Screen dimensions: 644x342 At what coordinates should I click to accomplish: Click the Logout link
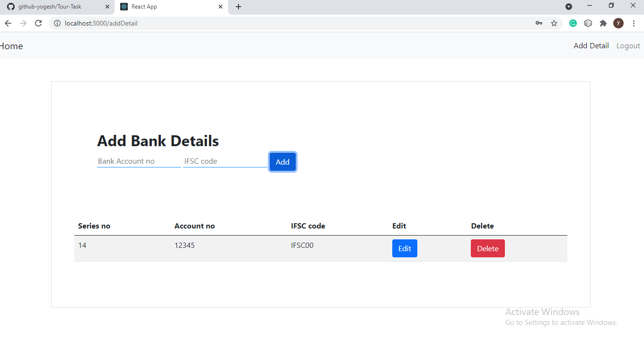click(628, 45)
